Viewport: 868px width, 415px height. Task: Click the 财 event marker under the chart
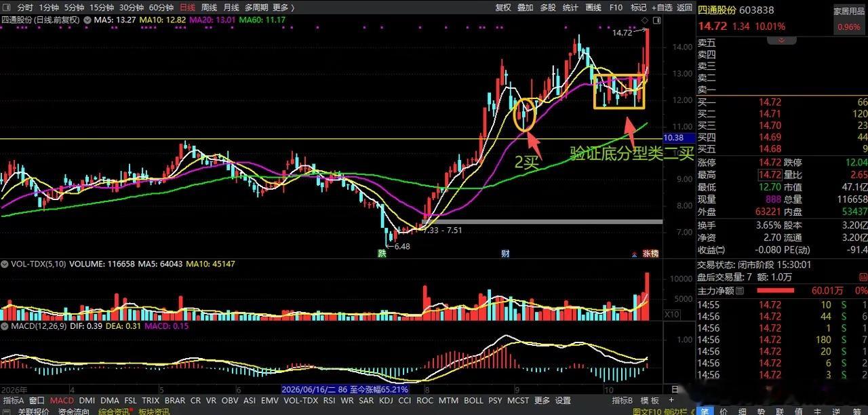pos(505,254)
